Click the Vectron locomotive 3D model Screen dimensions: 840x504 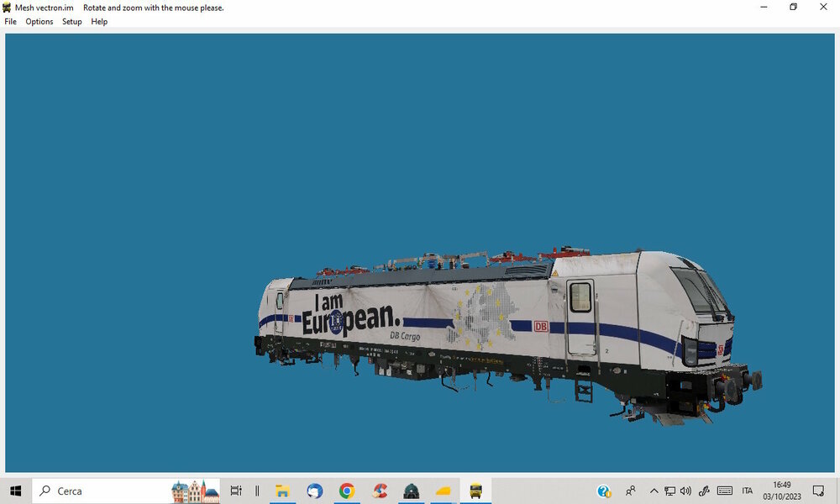click(507, 335)
